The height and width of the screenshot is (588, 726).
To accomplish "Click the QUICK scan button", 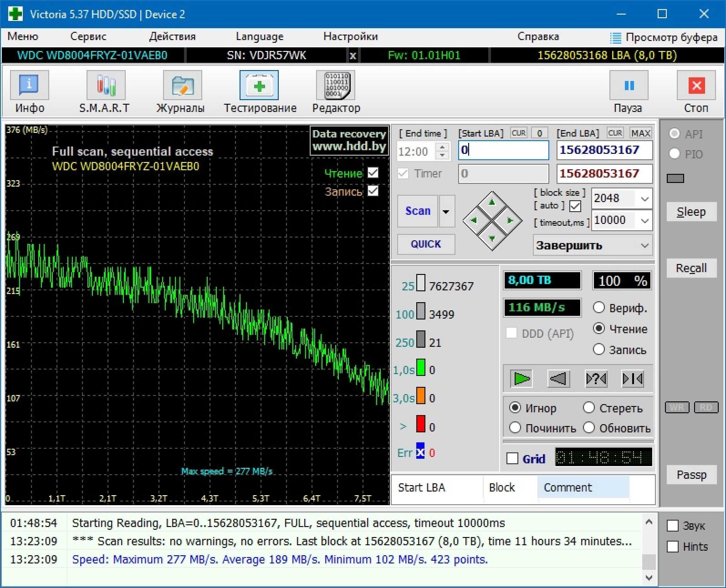I will 427,244.
